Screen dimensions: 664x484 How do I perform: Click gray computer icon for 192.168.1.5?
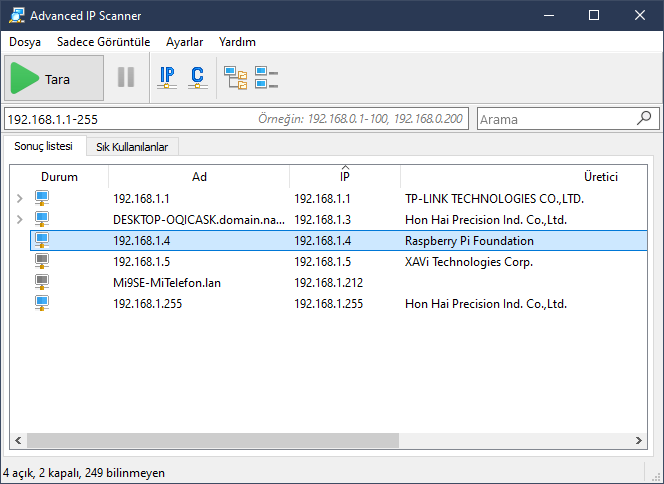(42, 261)
